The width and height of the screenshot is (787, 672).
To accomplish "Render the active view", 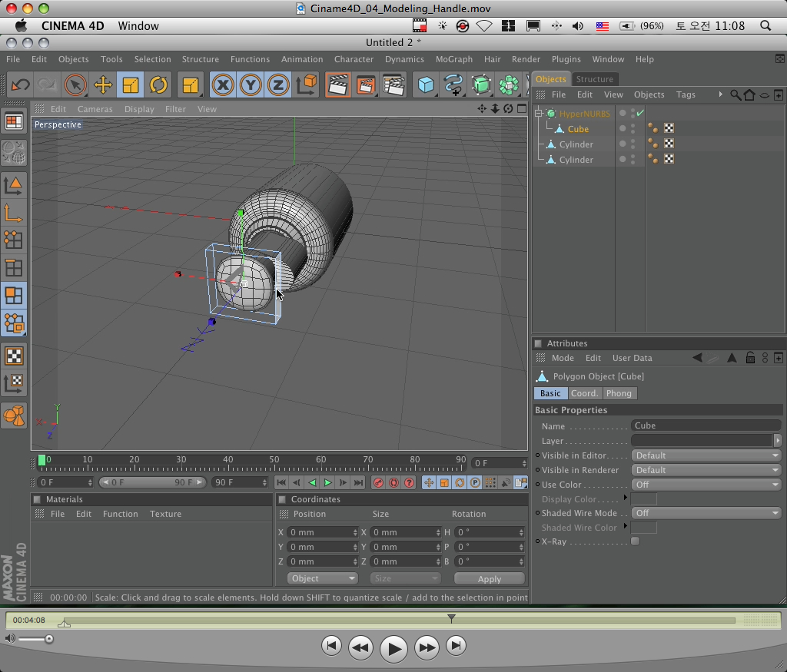I will pyautogui.click(x=338, y=84).
